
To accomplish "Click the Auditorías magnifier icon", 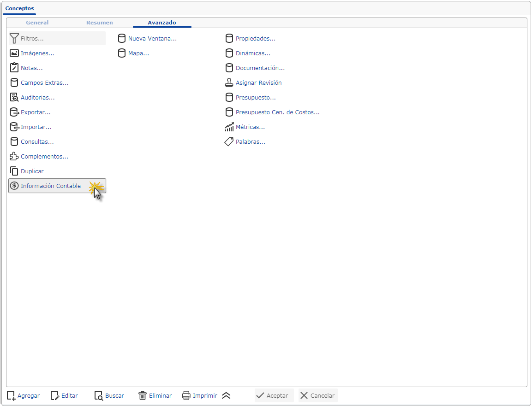I will click(14, 98).
